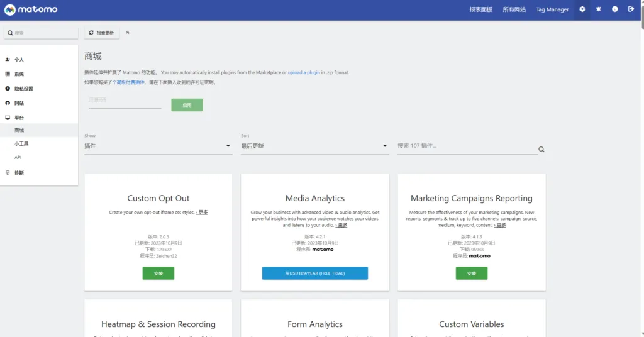Go to 所有网站 in top menu
The height and width of the screenshot is (337, 644).
pos(514,9)
